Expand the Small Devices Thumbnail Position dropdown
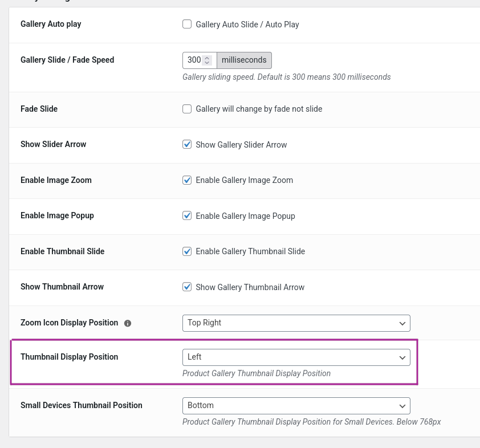 tap(296, 406)
